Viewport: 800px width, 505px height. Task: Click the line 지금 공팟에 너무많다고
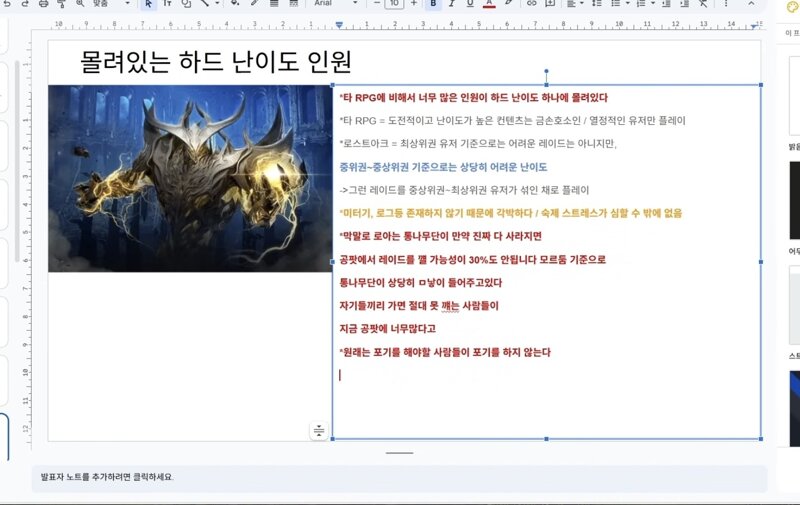coord(388,329)
